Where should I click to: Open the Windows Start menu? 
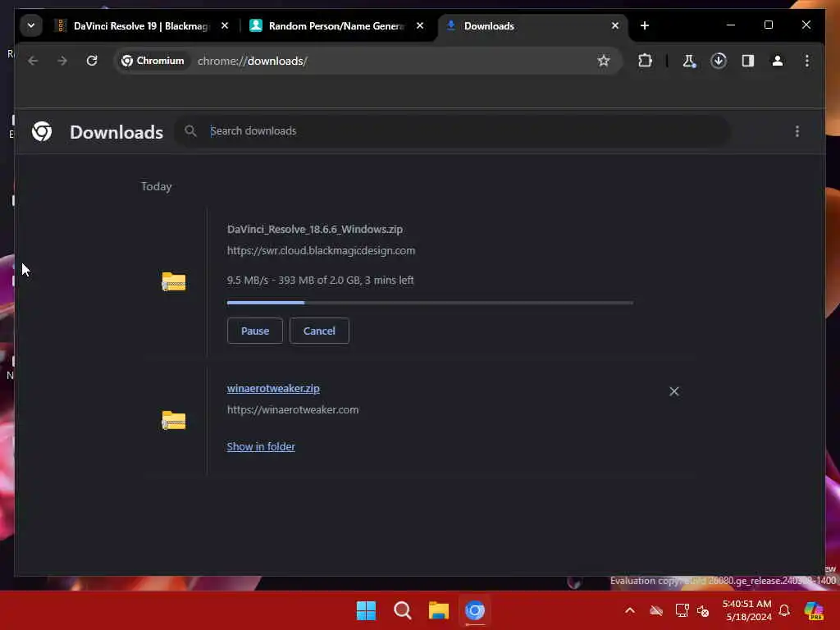click(367, 610)
